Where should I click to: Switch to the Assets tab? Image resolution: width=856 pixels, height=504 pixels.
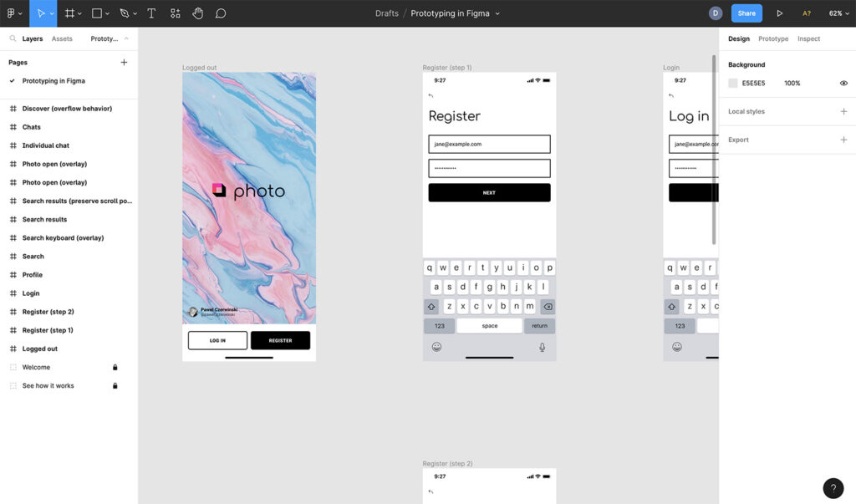click(x=62, y=39)
